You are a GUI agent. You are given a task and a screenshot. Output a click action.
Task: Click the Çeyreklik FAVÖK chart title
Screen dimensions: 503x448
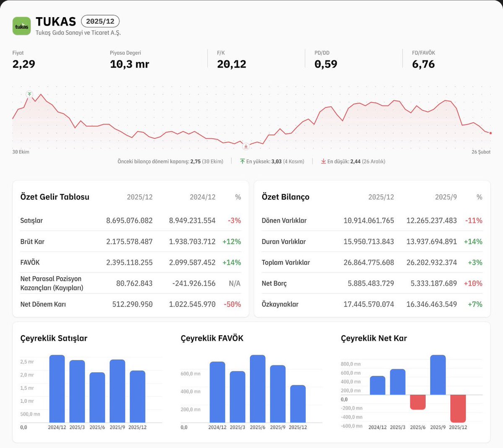212,338
